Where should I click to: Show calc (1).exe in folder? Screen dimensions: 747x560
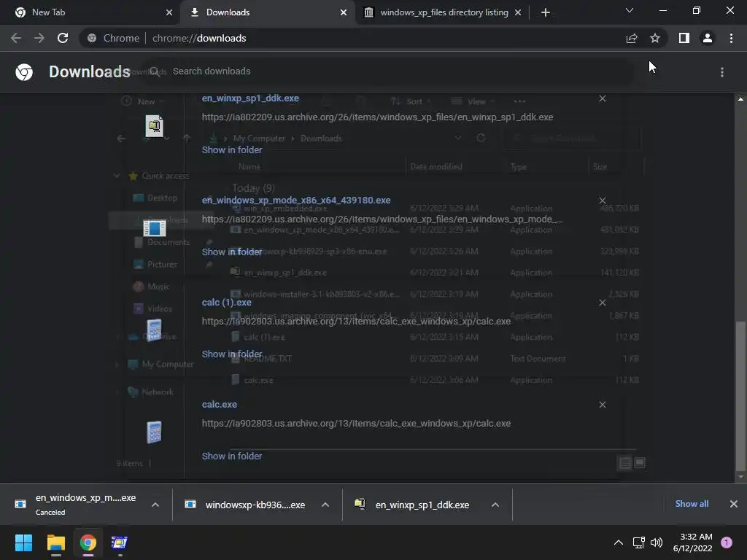[232, 354]
